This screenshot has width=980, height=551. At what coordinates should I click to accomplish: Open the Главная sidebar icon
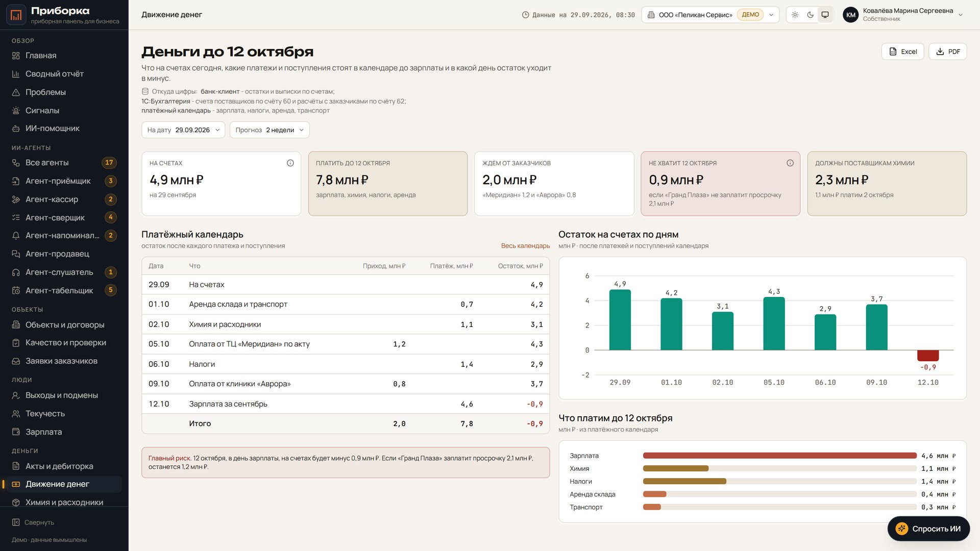click(16, 56)
